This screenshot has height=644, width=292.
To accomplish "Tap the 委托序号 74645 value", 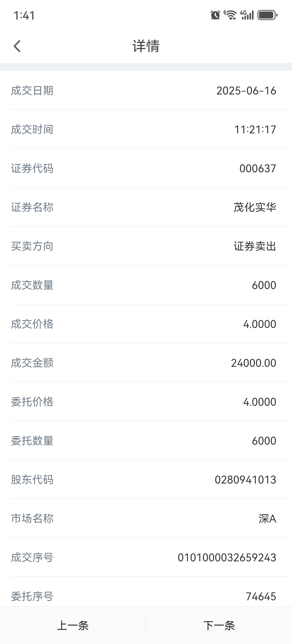I will (x=261, y=597).
